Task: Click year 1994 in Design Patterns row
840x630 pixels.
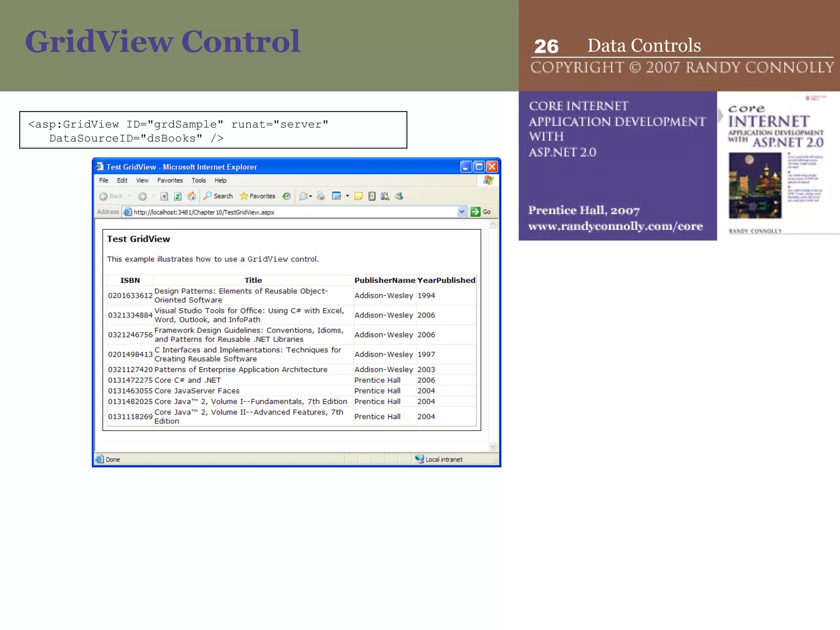Action: coord(426,295)
